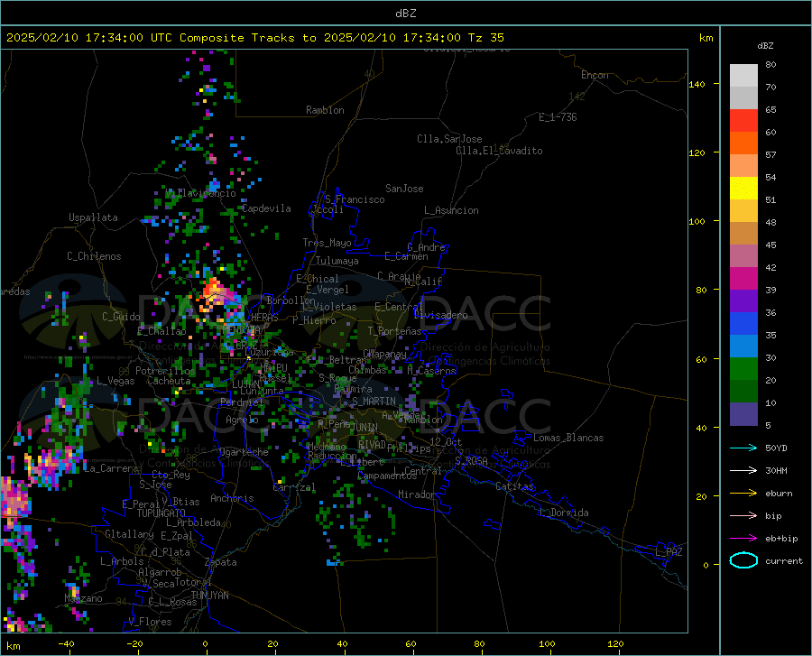Pick the orange swatch between 60 and 57
Image resolution: width=812 pixels, height=656 pixels.
click(743, 143)
